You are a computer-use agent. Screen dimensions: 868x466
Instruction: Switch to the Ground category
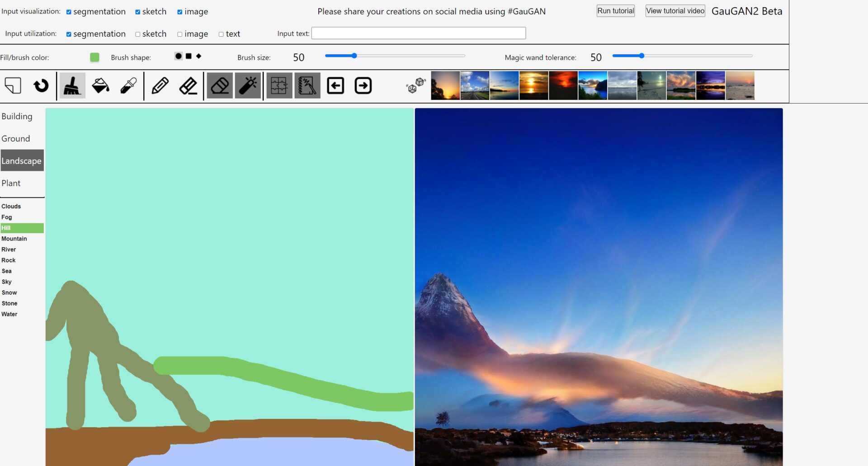[22, 138]
